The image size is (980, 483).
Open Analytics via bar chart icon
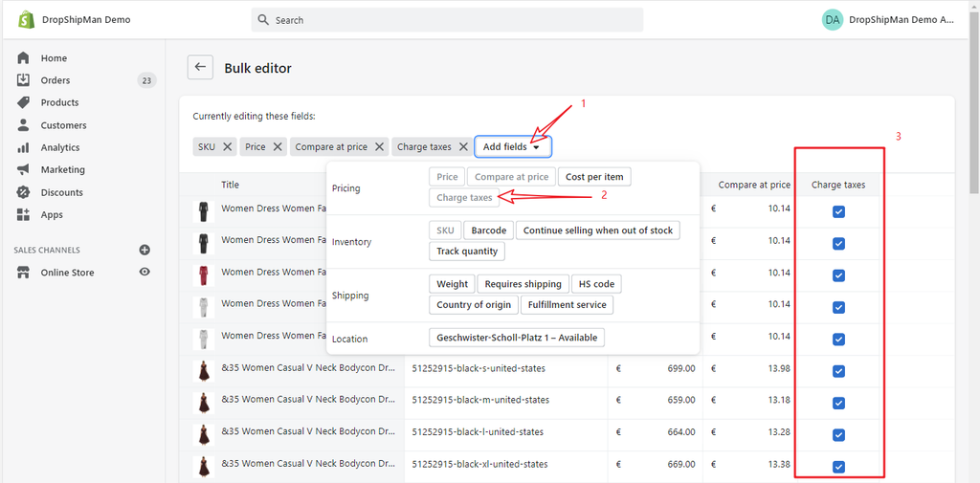(x=23, y=147)
